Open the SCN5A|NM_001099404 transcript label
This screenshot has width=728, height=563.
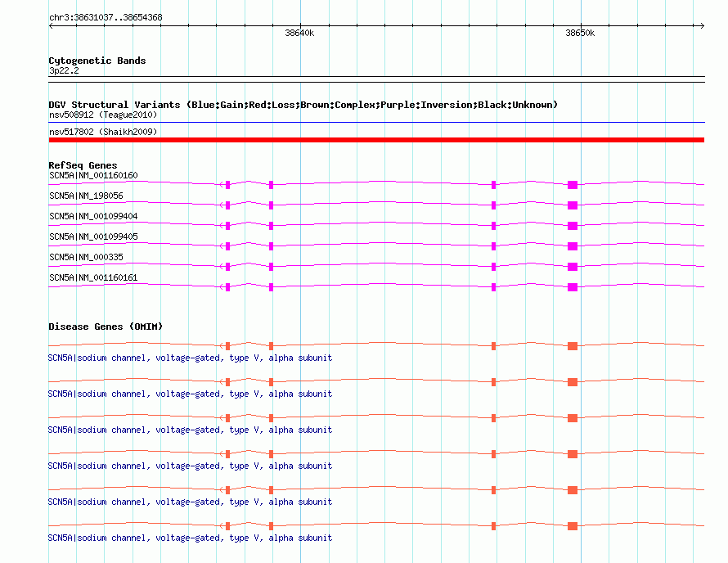click(x=93, y=216)
